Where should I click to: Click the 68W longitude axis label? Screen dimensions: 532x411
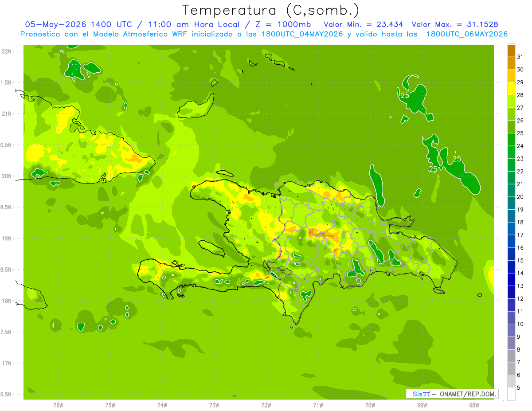click(474, 405)
